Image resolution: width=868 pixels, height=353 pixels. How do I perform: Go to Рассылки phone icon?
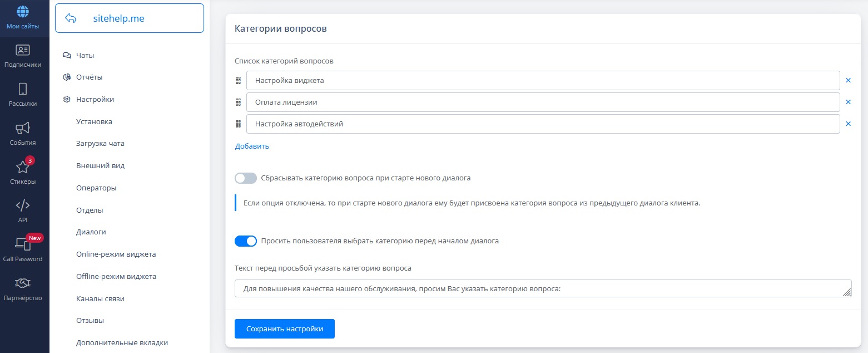(23, 89)
